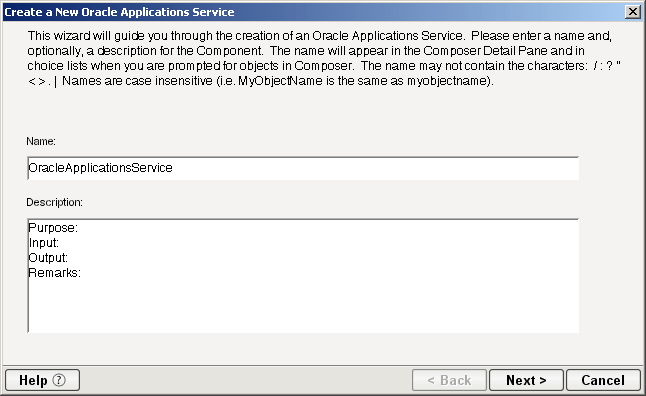
Task: Open Help for this wizard
Action: [42, 380]
